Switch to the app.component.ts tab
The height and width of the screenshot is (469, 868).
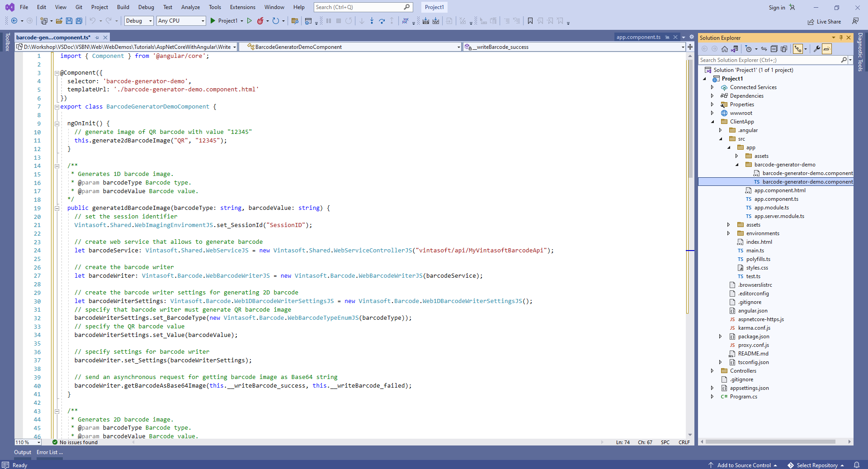pos(638,37)
